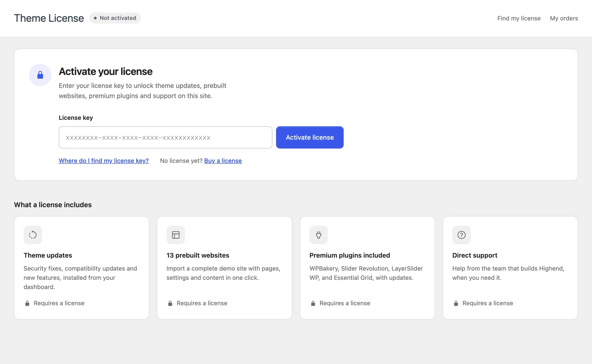
Task: Click the Premium plugins included title
Action: point(350,255)
